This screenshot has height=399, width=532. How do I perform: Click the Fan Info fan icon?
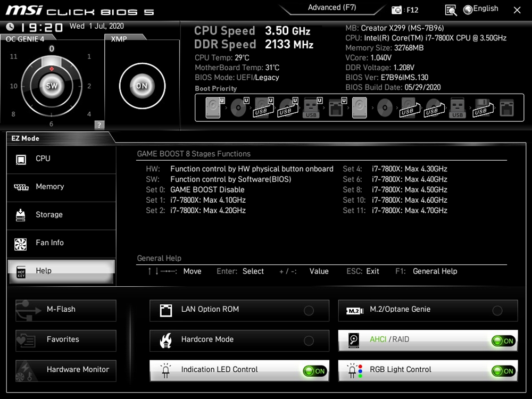pyautogui.click(x=21, y=244)
